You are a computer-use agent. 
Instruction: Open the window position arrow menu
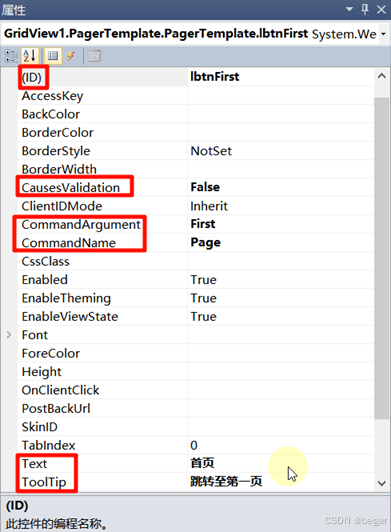pyautogui.click(x=349, y=10)
